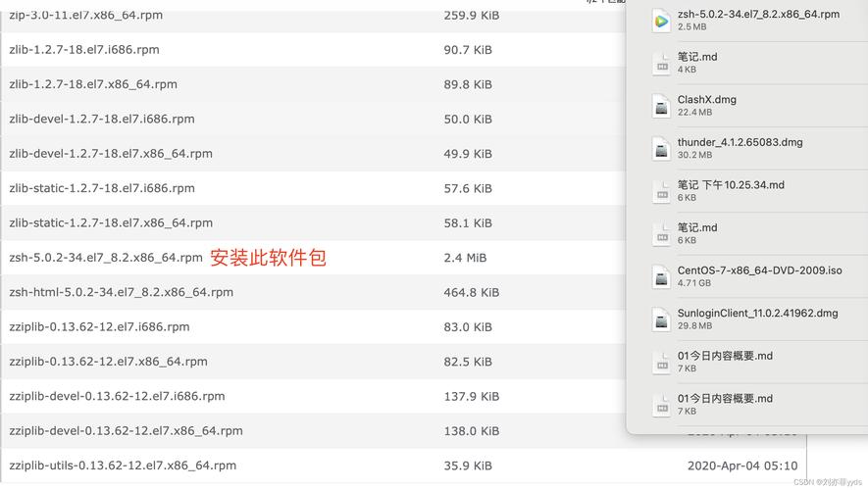Click the 2.5 MB size under zsh download
Image resolution: width=868 pixels, height=490 pixels.
[x=692, y=26]
